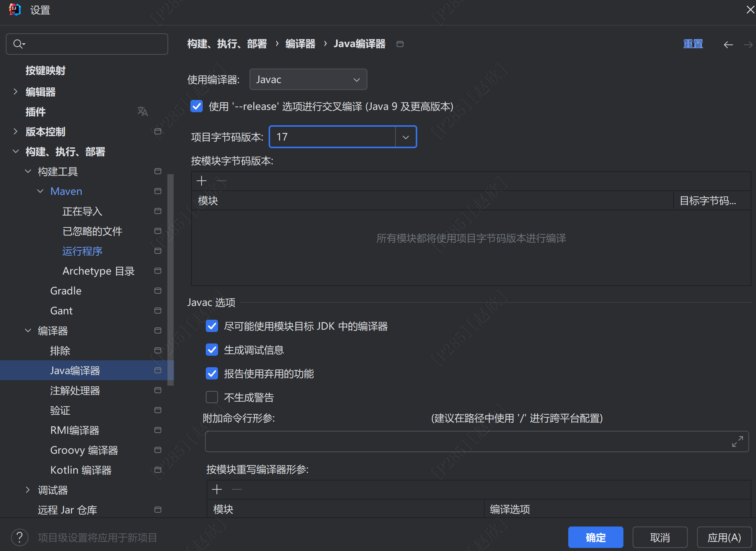Open the 项目字节码版本 dropdown arrow

pyautogui.click(x=405, y=137)
